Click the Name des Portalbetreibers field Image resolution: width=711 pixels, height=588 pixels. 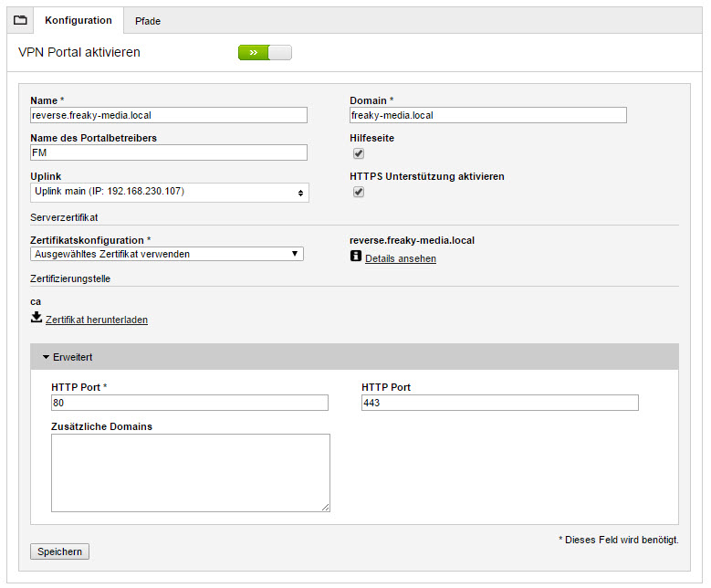tap(169, 152)
